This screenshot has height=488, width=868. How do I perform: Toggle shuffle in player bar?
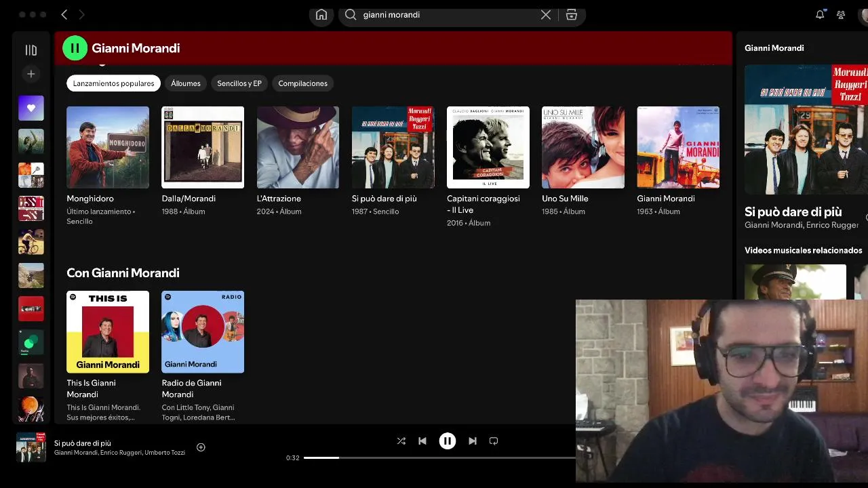pos(401,441)
